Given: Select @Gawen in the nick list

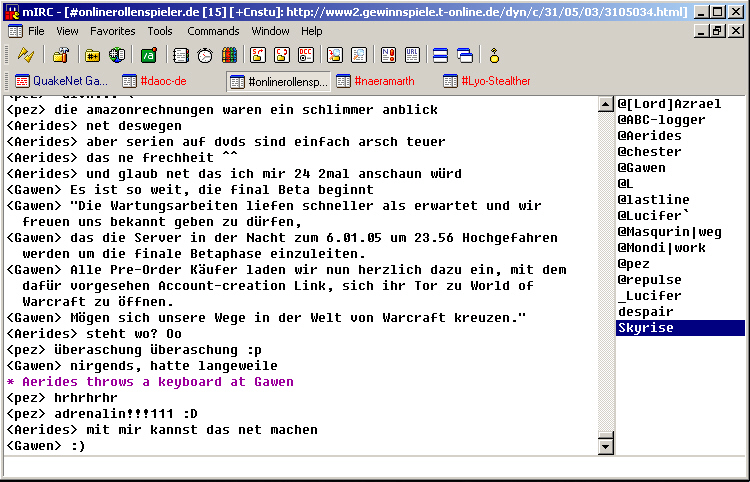Looking at the screenshot, I should (680, 168).
